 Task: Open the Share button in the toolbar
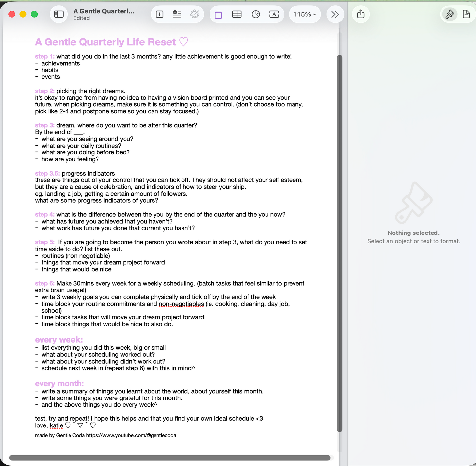coord(361,14)
